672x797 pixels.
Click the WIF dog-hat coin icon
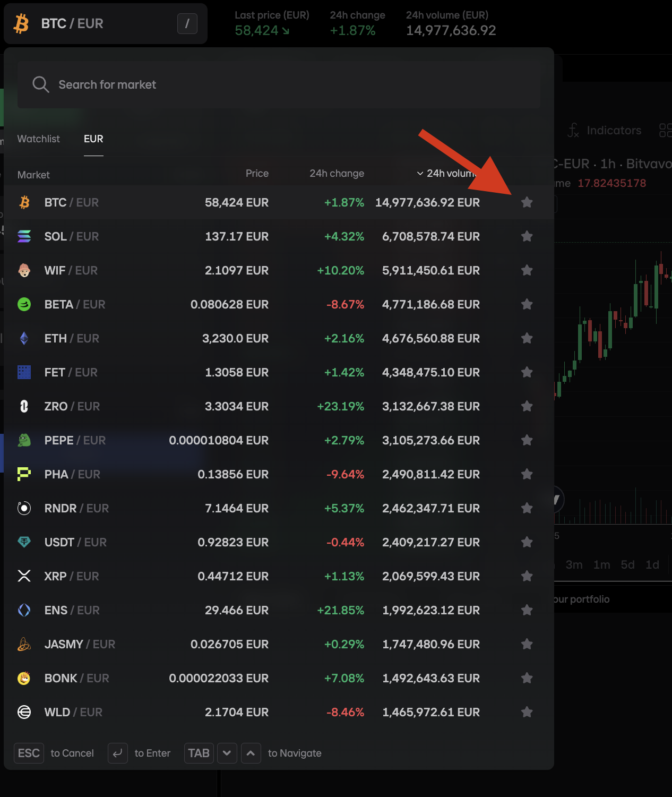pos(24,270)
